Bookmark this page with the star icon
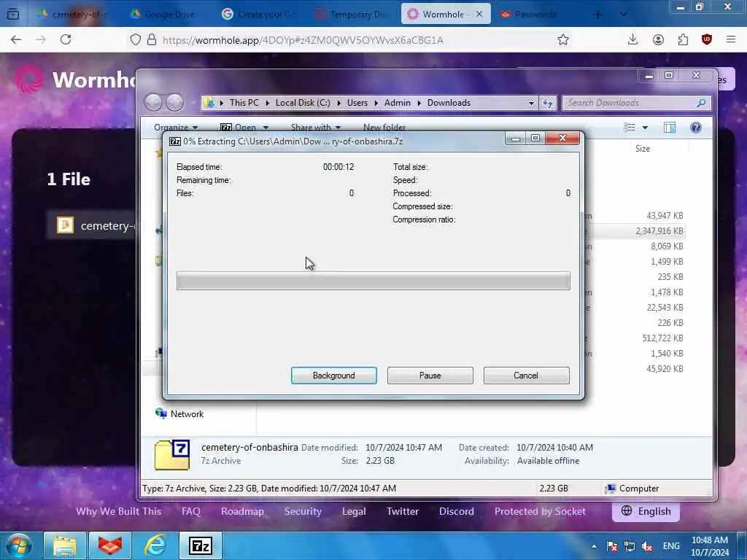 (x=563, y=39)
